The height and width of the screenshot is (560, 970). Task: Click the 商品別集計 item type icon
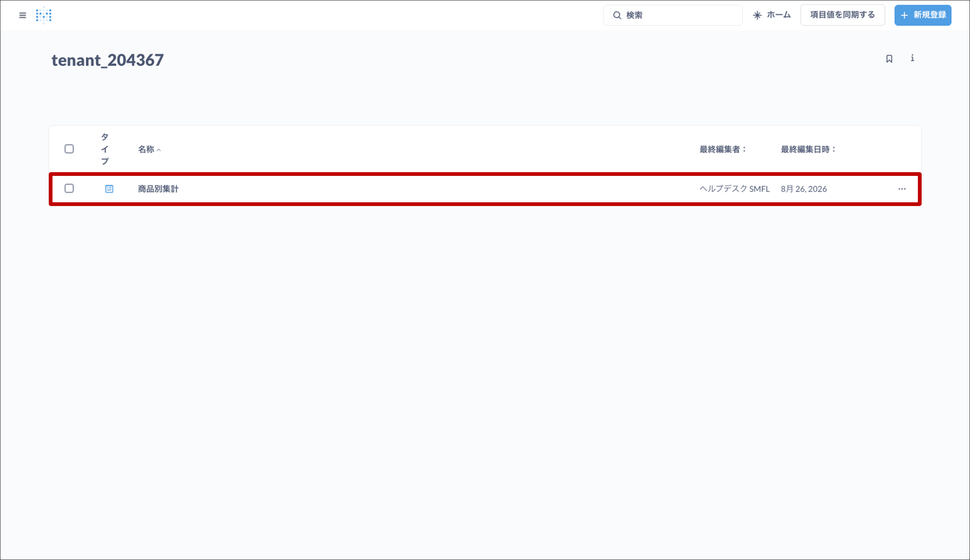(109, 189)
